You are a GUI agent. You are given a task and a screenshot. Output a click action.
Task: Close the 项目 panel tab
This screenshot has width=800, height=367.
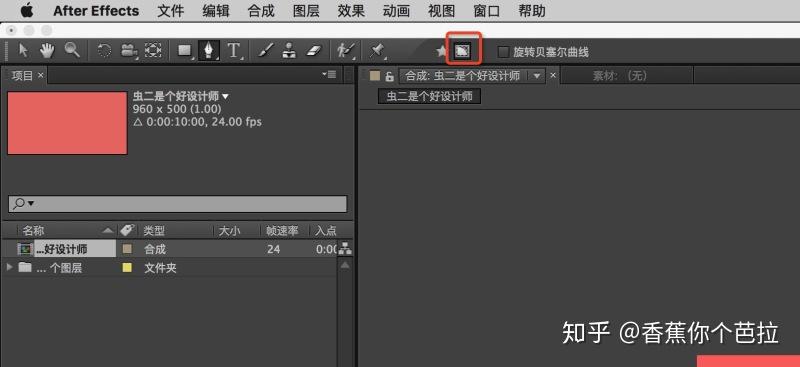click(41, 76)
